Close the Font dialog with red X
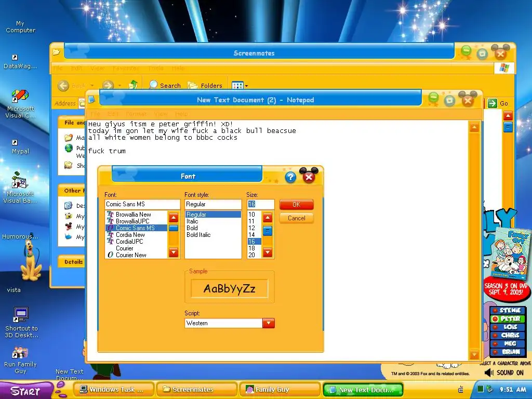Screen dimensions: 532x399 (309, 177)
